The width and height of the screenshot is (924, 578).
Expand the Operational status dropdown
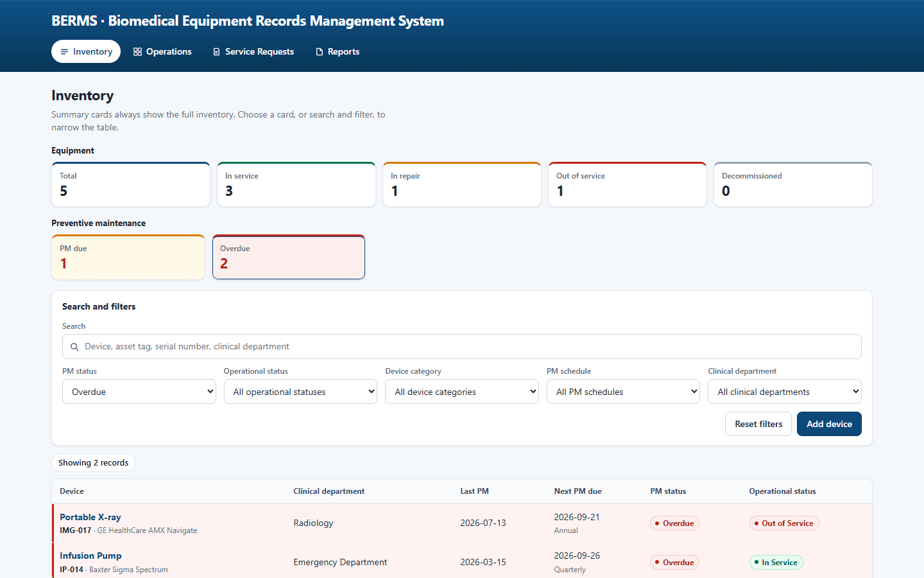(x=300, y=392)
